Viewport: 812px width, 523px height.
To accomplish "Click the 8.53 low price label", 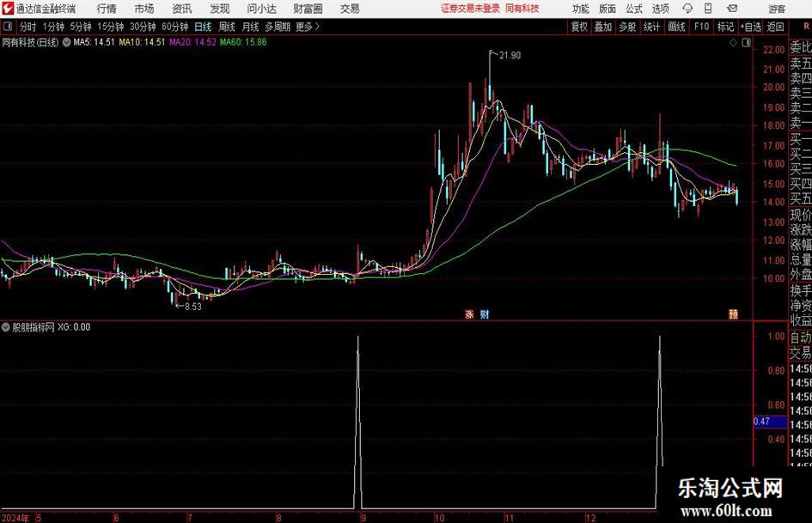I will click(x=193, y=307).
